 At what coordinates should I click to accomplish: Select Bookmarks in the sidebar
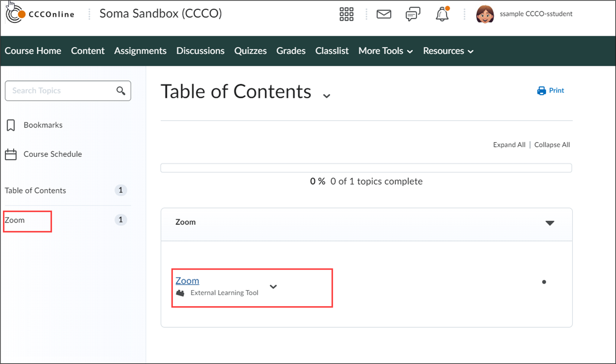[x=43, y=125]
